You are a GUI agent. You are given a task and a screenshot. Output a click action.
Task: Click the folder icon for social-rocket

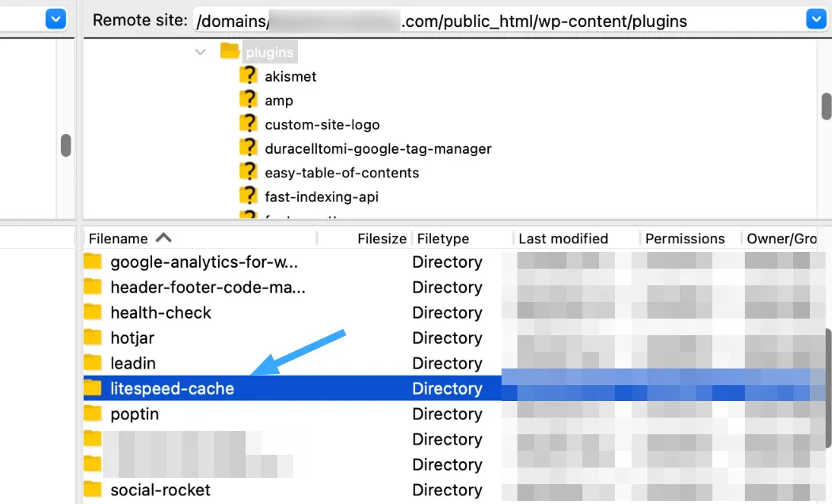click(93, 489)
